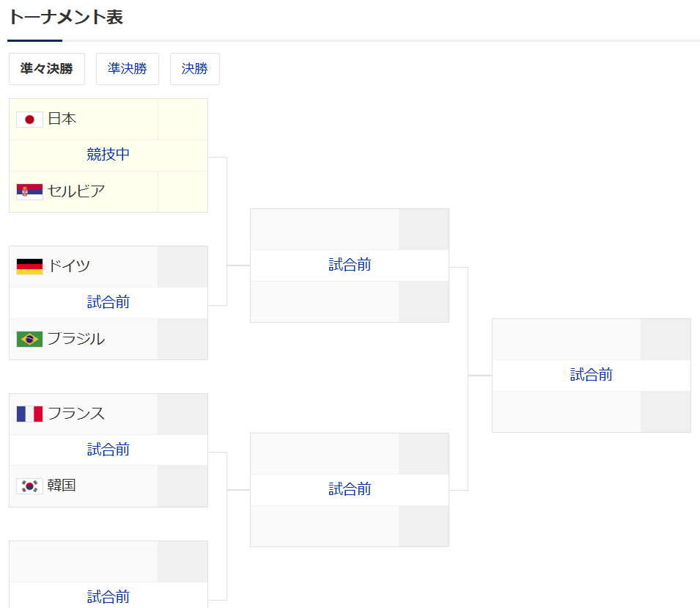Open 試合前 link for France vs Korea
The height and width of the screenshot is (608, 700).
pyautogui.click(x=108, y=450)
